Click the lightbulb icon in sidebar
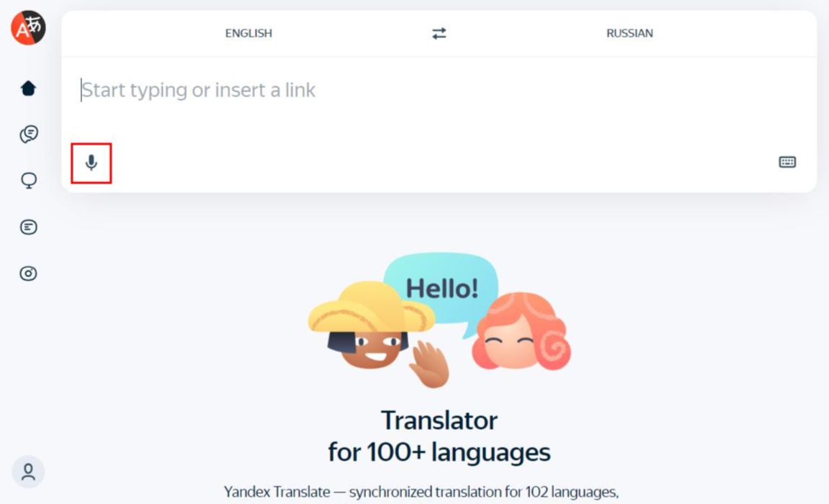This screenshot has width=829, height=504. [x=29, y=181]
